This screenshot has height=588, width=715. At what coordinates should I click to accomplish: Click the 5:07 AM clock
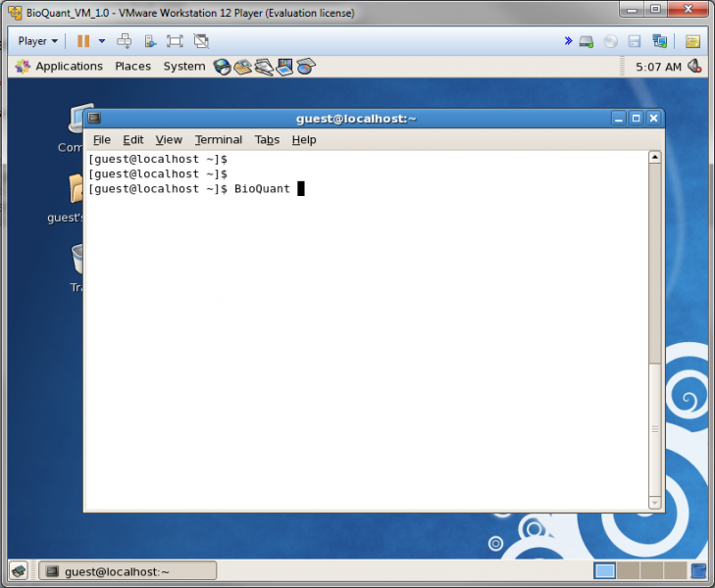[x=658, y=67]
